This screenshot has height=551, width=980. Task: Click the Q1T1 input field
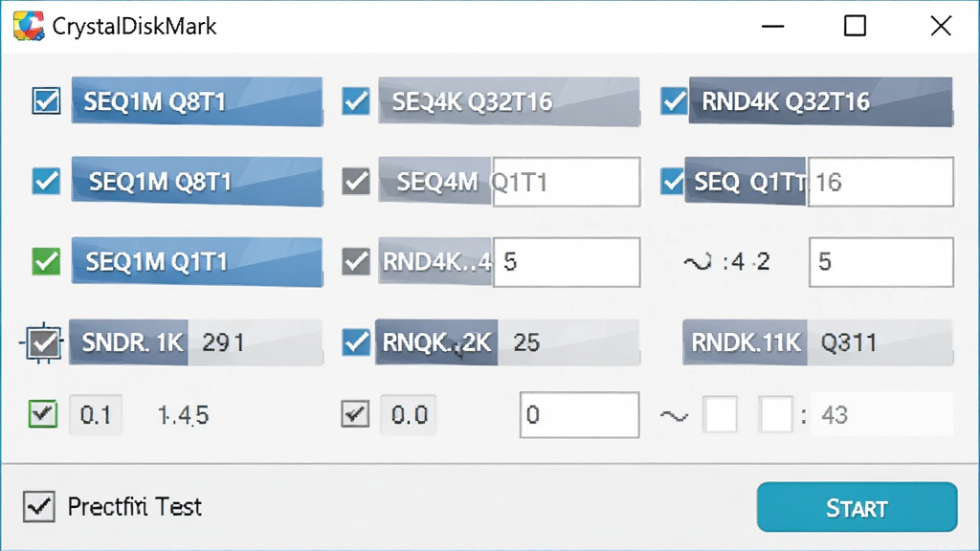[567, 182]
